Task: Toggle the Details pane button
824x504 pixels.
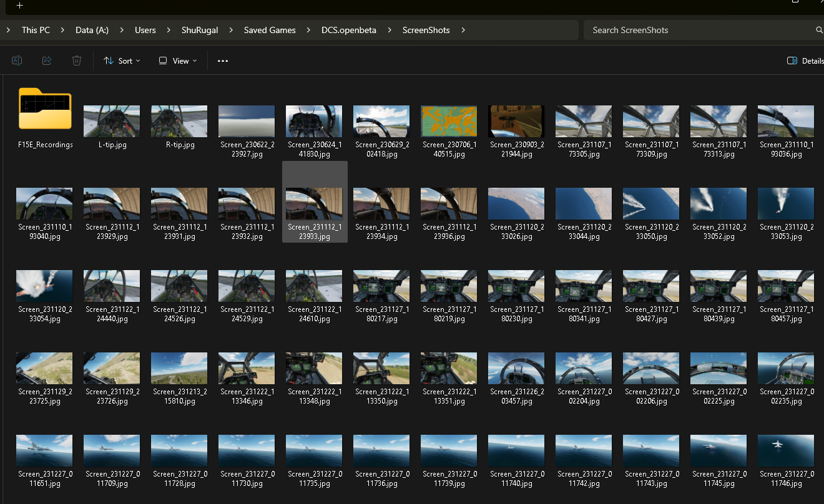Action: click(x=805, y=61)
